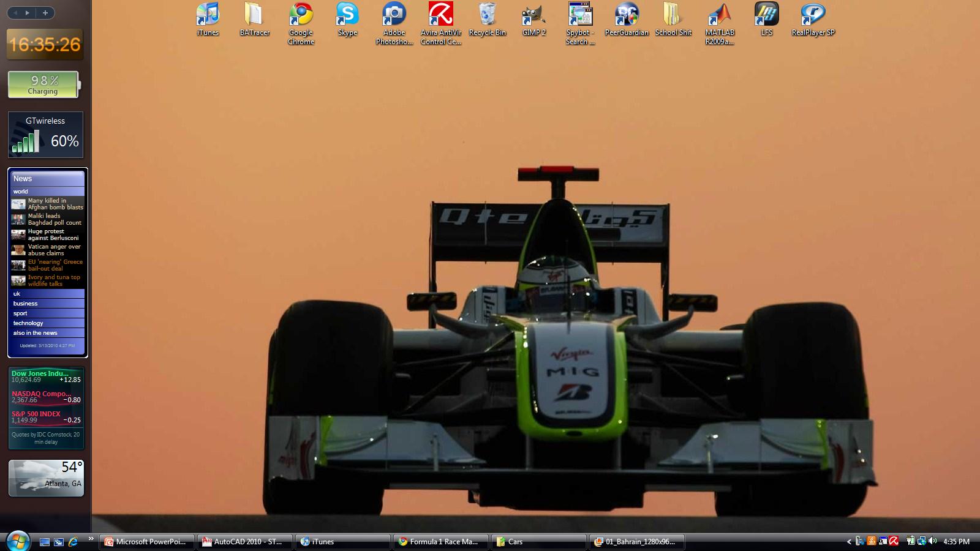Viewport: 980px width, 551px height.
Task: Open NASDAQ Composite quote in stocks gadget
Action: pos(46,397)
